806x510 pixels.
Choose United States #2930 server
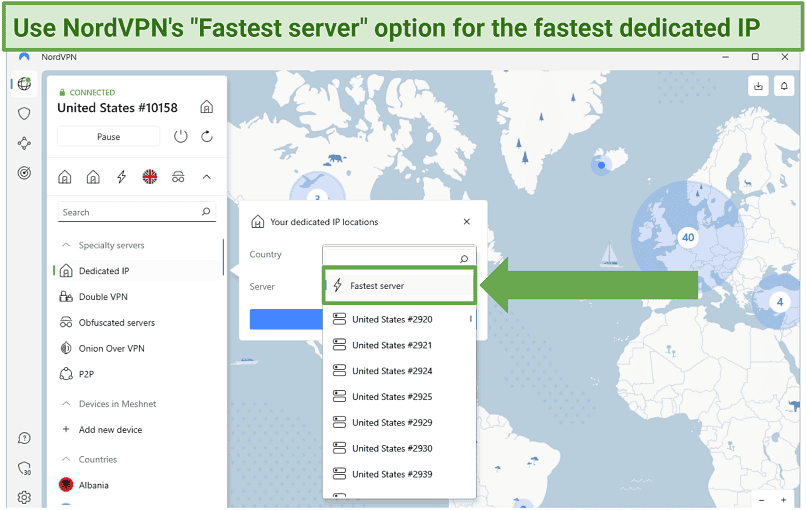pos(399,448)
